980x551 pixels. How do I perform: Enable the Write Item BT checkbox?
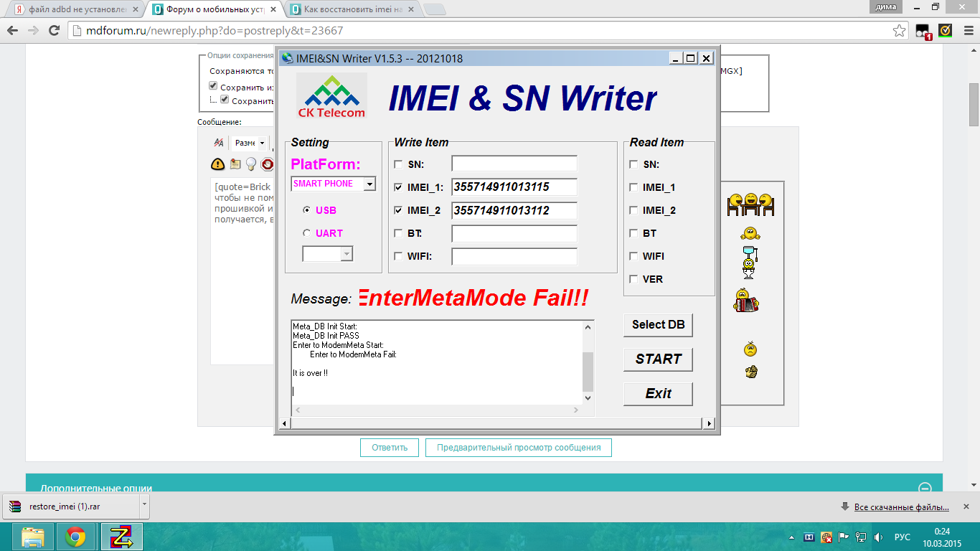click(399, 233)
